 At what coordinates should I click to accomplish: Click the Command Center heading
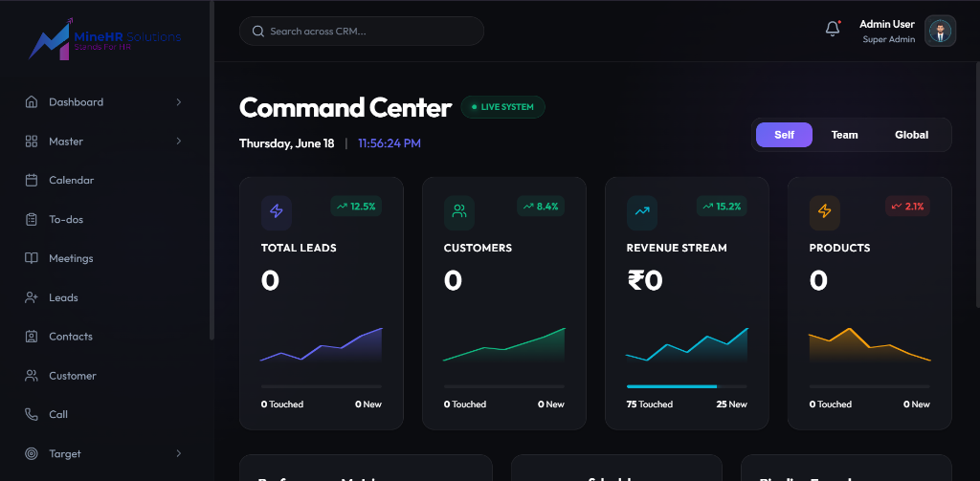point(345,107)
